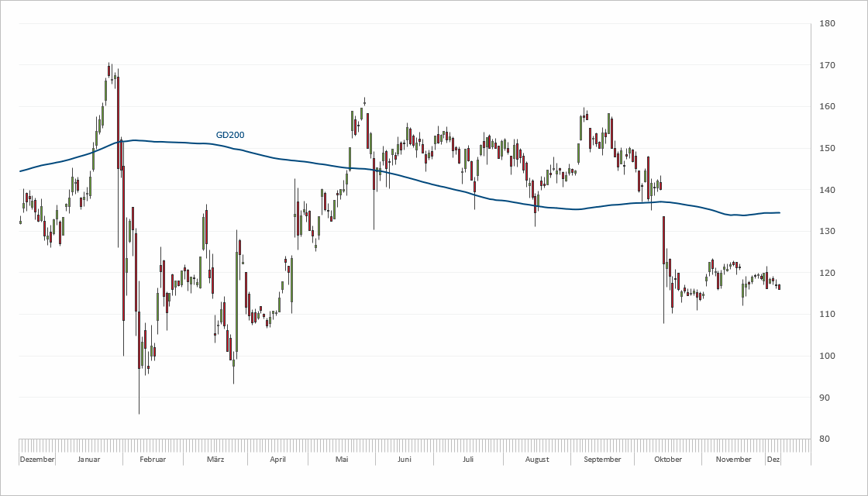Screen dimensions: 868x496
Task: Click the März month label
Action: tap(215, 459)
